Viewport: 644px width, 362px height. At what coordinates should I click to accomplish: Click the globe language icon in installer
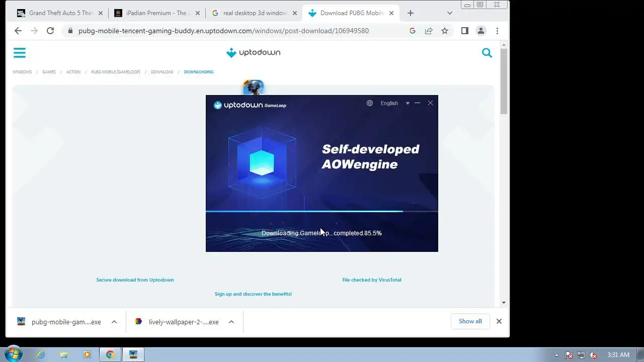[x=370, y=103]
